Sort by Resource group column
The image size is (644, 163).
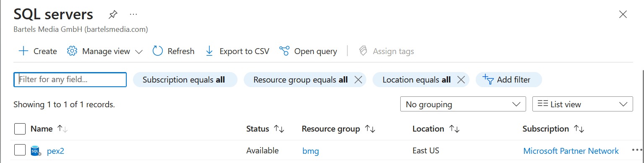(x=338, y=129)
